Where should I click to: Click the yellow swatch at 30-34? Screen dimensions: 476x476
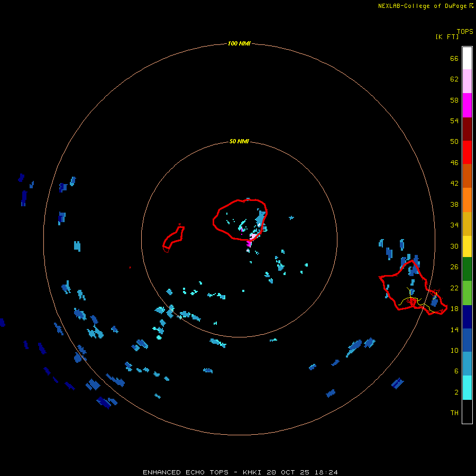[x=467, y=246]
